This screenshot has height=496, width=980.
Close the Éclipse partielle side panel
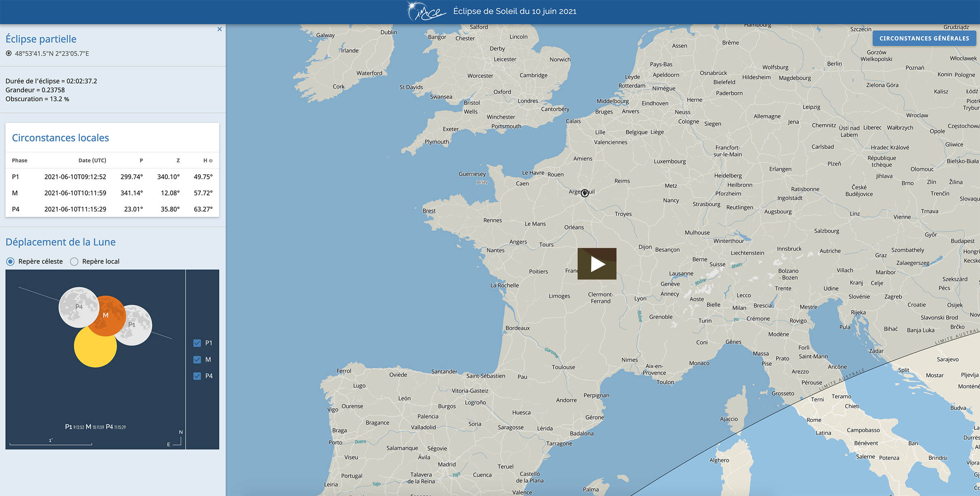(219, 29)
